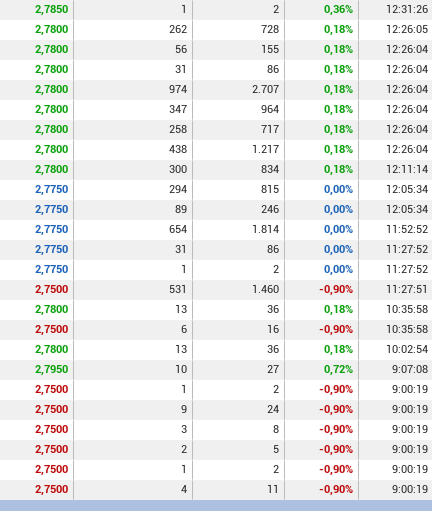This screenshot has width=432, height=511.
Task: Select the time 12:11:14
Action: 407,169
